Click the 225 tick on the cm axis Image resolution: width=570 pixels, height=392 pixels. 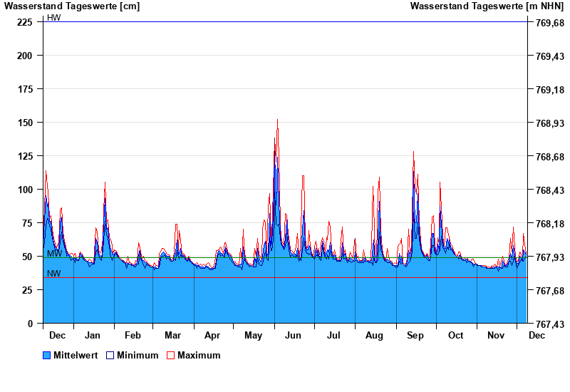[25, 22]
